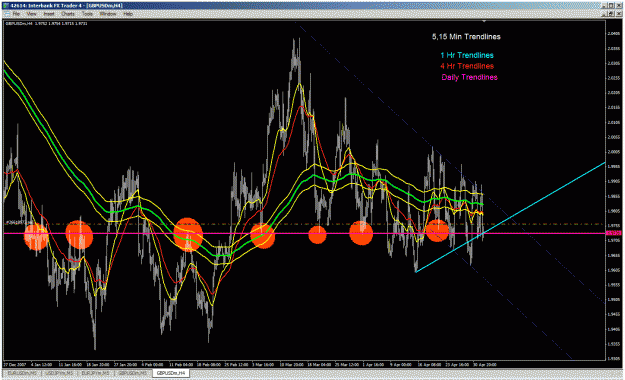The height and width of the screenshot is (380, 625).
Task: Select the active GBPUSDm,H4 chart tab
Action: [x=171, y=373]
